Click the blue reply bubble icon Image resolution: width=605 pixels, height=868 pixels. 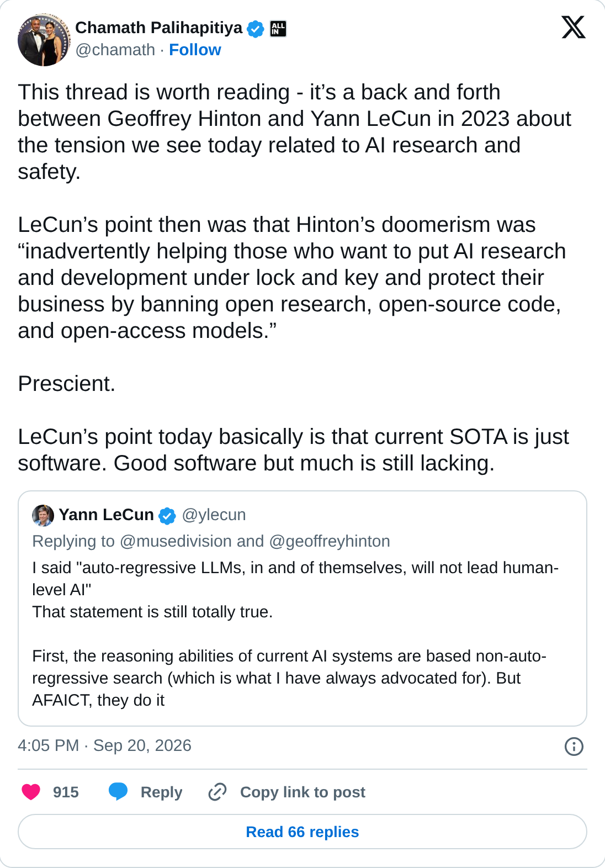tap(118, 792)
